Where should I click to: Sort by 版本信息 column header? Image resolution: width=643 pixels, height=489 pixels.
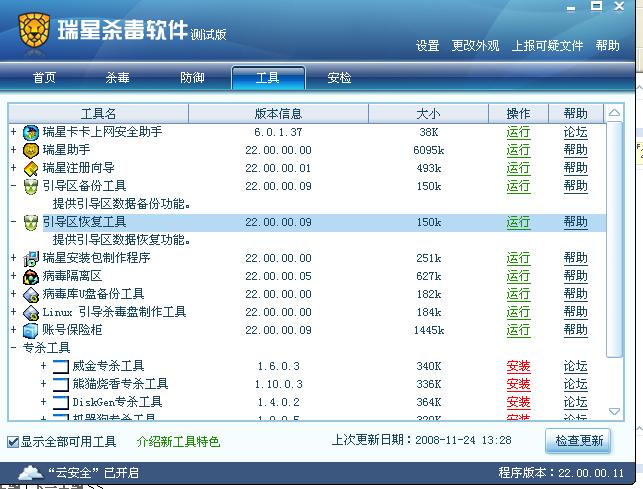(x=278, y=113)
